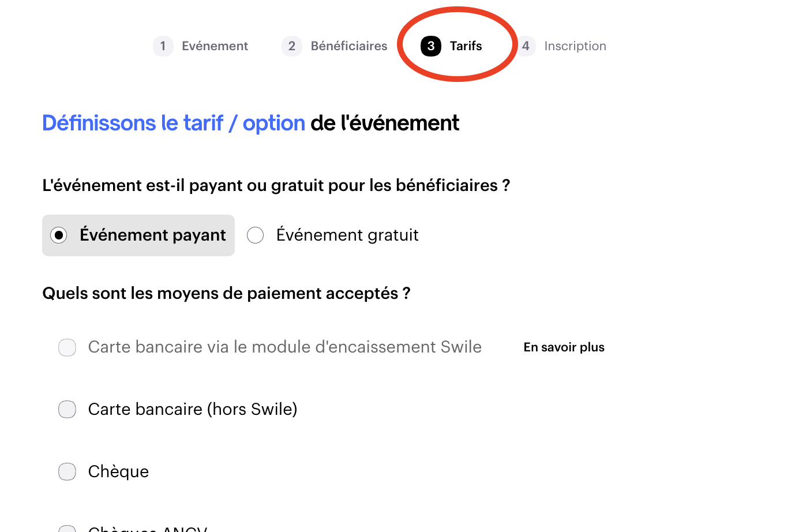Tick the partially visible Chèques ANCV checkbox
The image size is (810, 532).
point(67,529)
